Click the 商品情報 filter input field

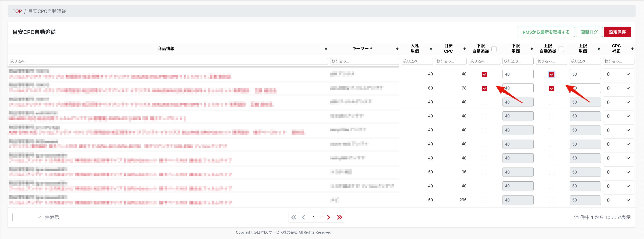(x=168, y=61)
